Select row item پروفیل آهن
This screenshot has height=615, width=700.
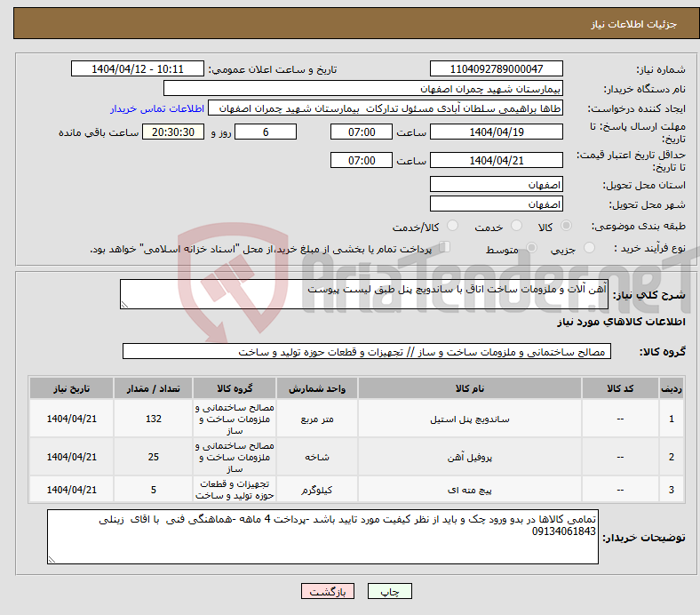tap(470, 457)
